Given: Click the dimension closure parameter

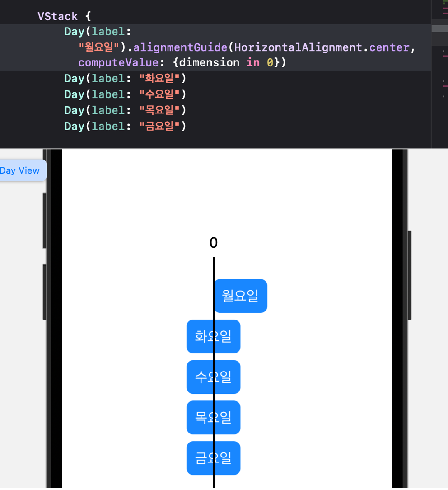Looking at the screenshot, I should pos(209,63).
